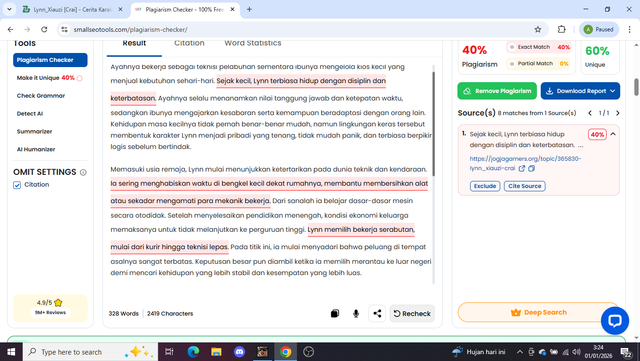Start a Deep Search
The image size is (640, 361).
tap(538, 312)
